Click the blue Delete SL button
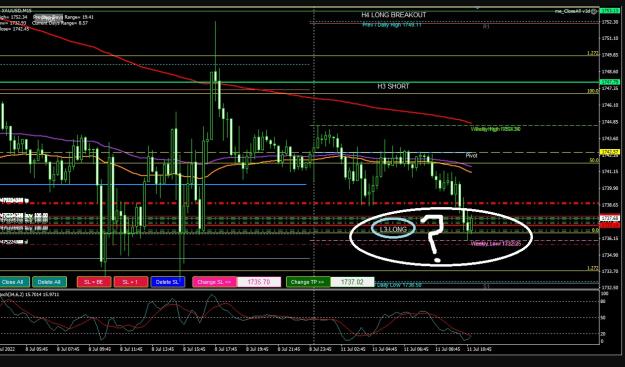Image resolution: width=625 pixels, height=367 pixels. click(168, 282)
